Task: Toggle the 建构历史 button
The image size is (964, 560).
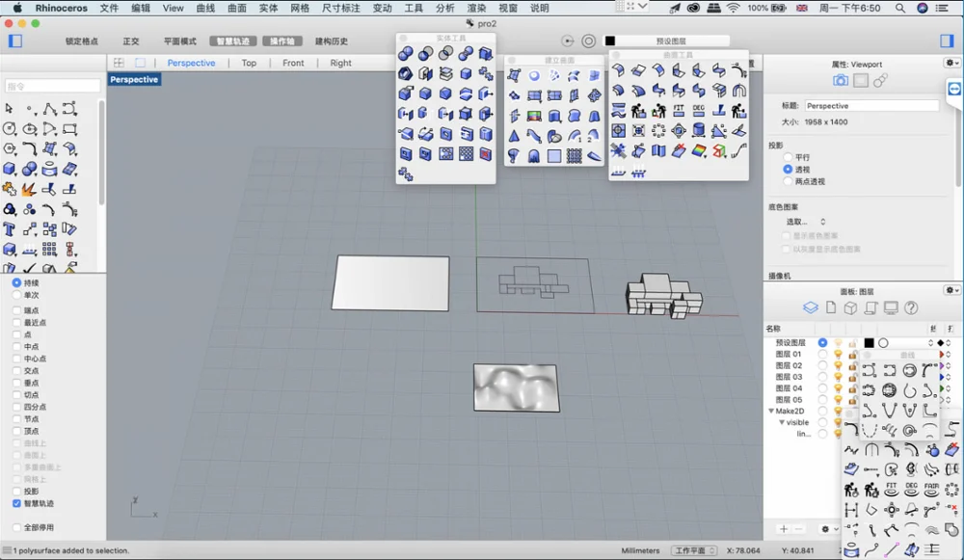Action: click(x=332, y=41)
